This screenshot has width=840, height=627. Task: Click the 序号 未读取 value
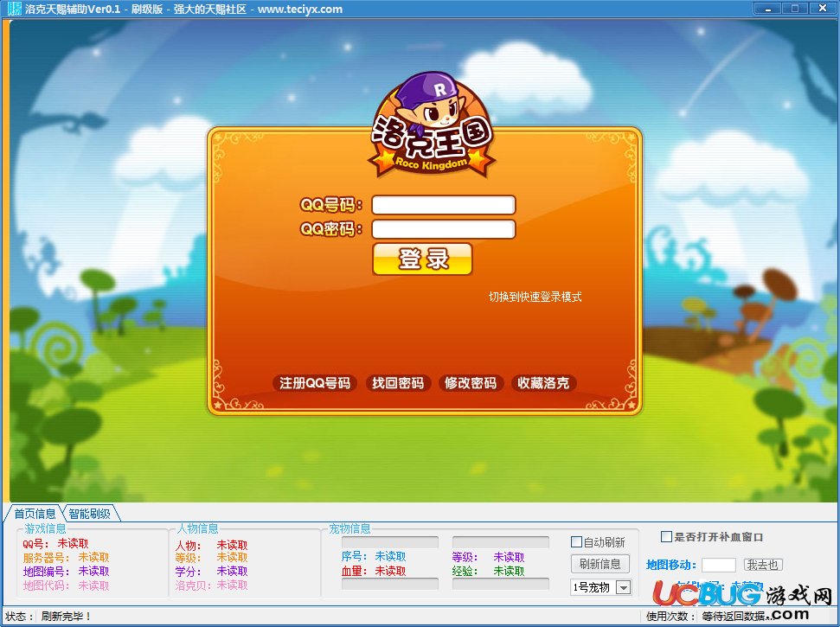pyautogui.click(x=390, y=556)
